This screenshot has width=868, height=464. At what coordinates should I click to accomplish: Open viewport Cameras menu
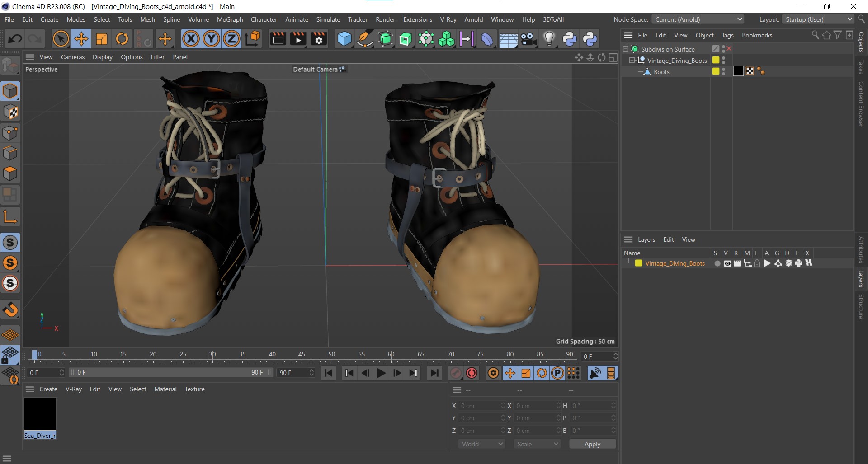73,57
